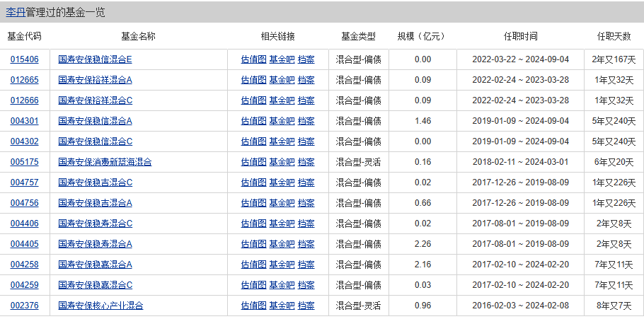The height and width of the screenshot is (319, 644).
Task: Click the 任职天数 column header
Action: click(x=614, y=37)
